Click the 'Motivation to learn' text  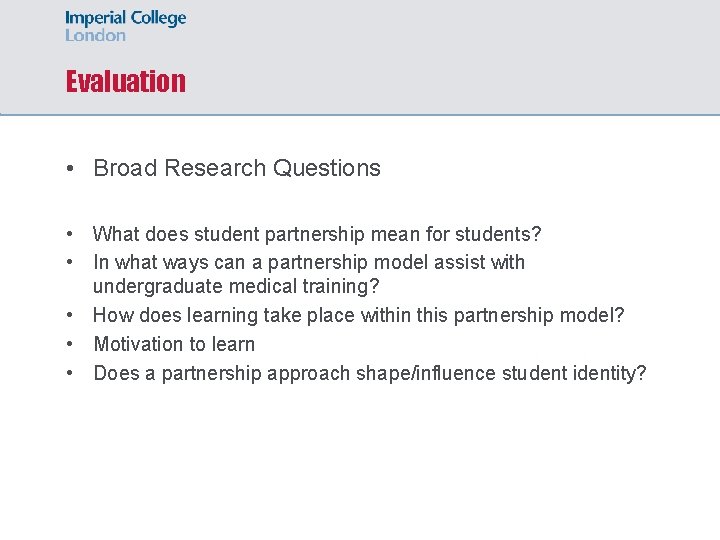174,344
